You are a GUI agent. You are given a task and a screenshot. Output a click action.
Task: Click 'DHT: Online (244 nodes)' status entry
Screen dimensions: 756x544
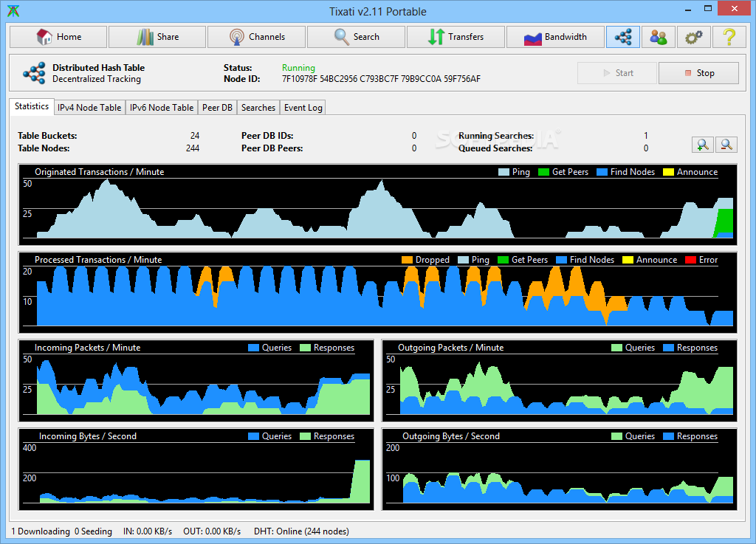pyautogui.click(x=301, y=531)
